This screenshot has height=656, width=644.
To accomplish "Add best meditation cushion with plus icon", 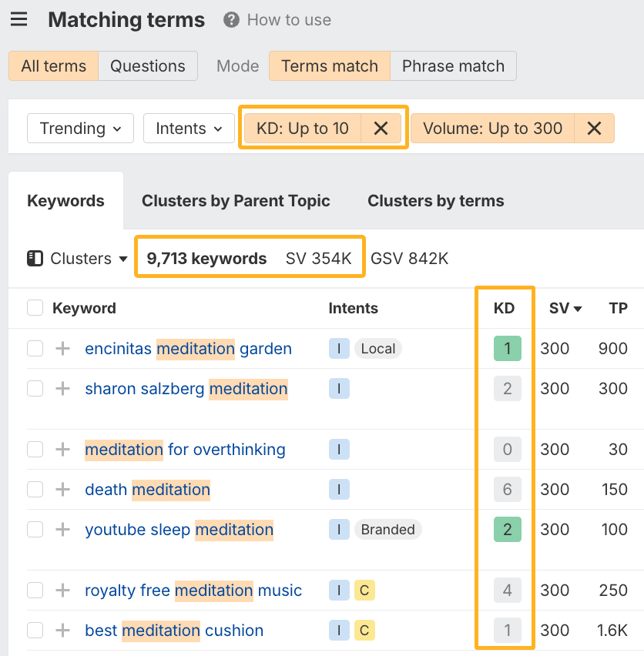I will pyautogui.click(x=62, y=631).
